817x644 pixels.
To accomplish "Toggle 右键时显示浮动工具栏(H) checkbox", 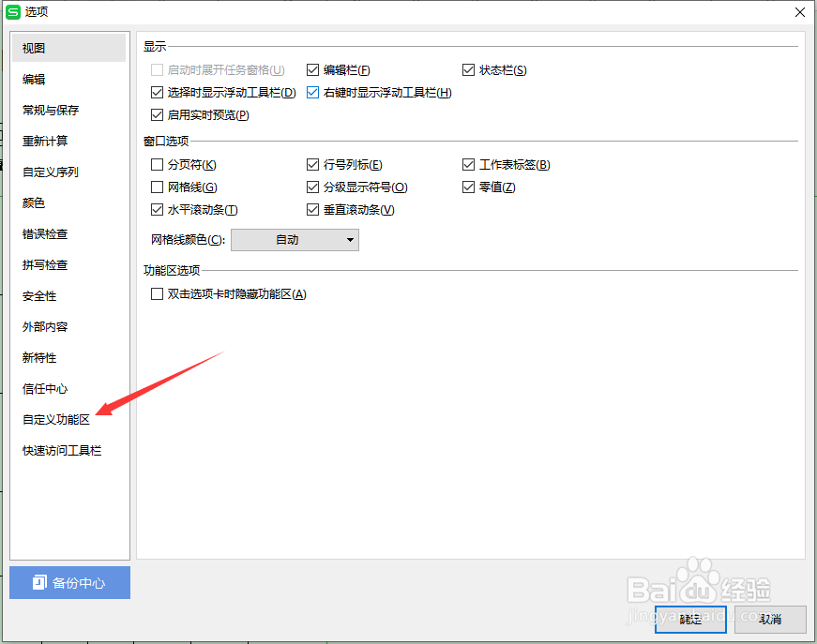I will [312, 93].
